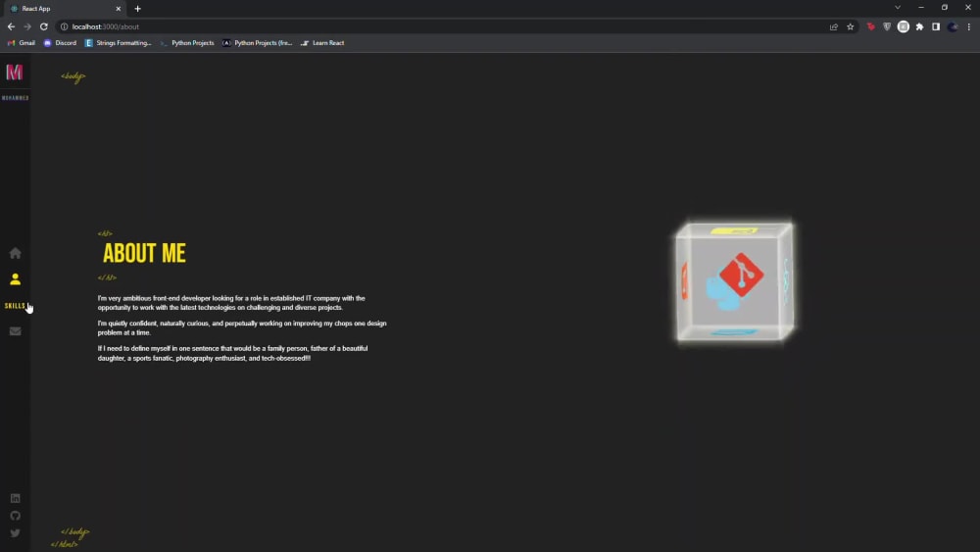This screenshot has width=980, height=552.
Task: Select the About person icon in sidebar
Action: coord(15,279)
